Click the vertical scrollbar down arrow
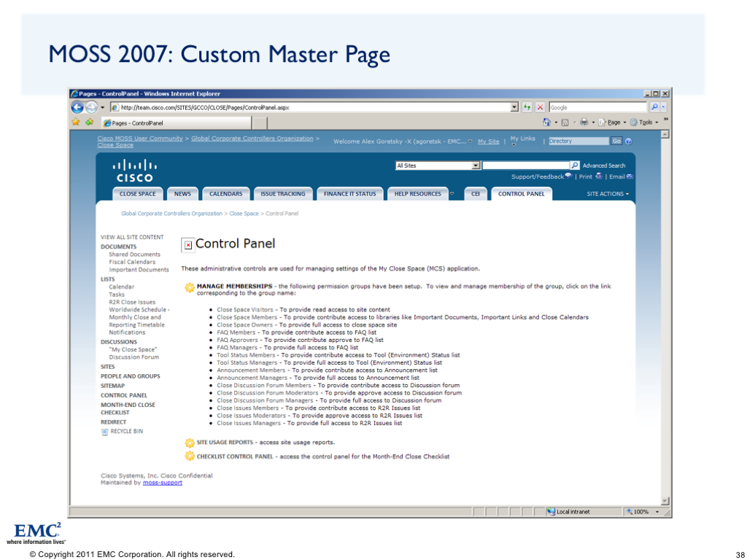The height and width of the screenshot is (560, 747). click(665, 501)
